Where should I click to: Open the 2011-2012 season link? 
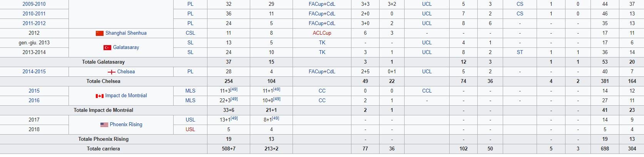tap(34, 24)
